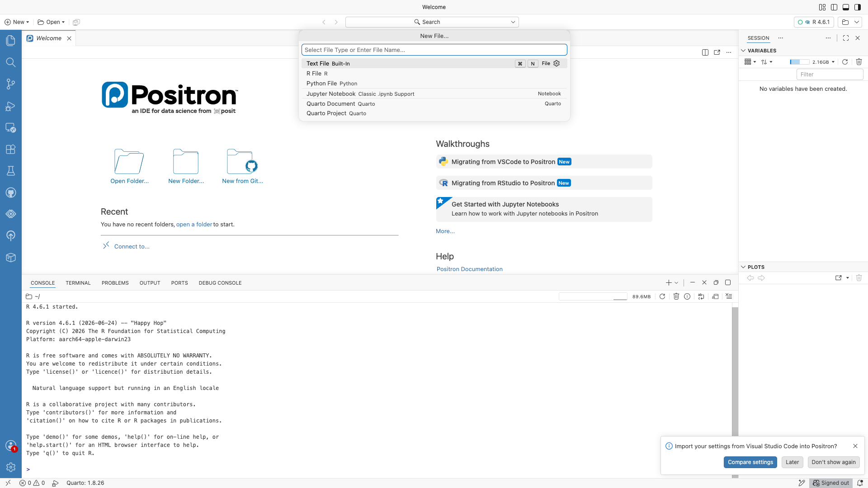868x488 pixels.
Task: Collapse the Plots section
Action: [743, 267]
